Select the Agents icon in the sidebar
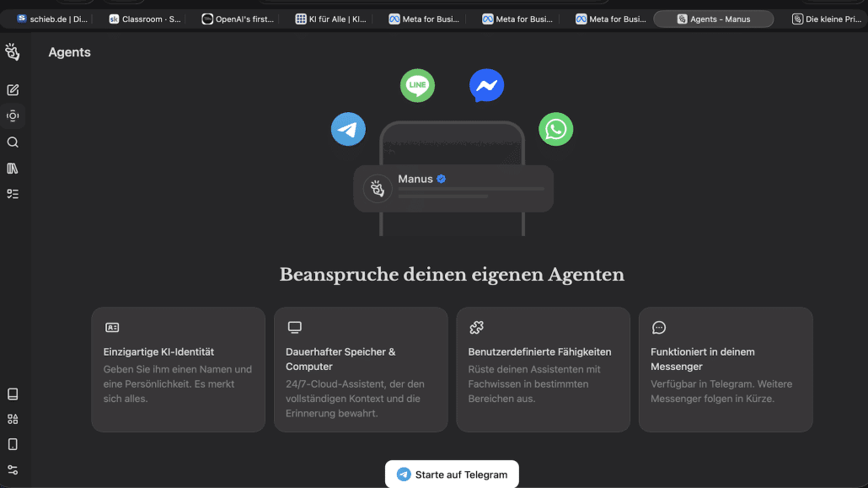Screen dimensions: 868x488 [13, 115]
